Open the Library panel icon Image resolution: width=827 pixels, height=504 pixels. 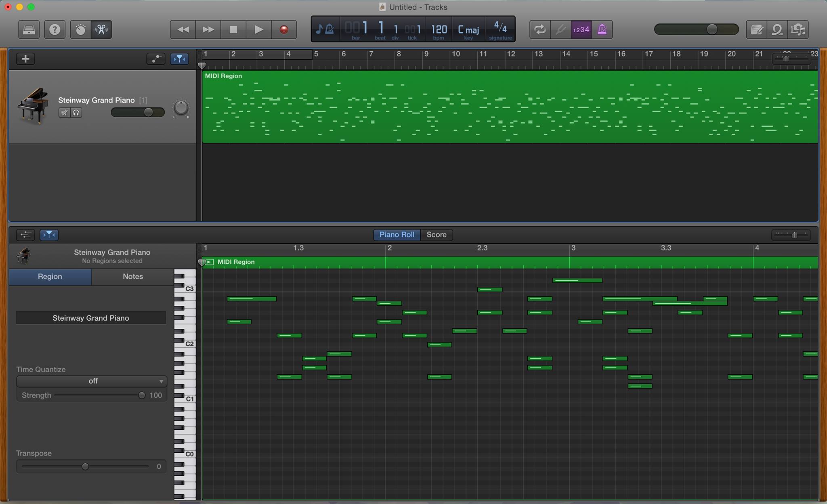(29, 29)
